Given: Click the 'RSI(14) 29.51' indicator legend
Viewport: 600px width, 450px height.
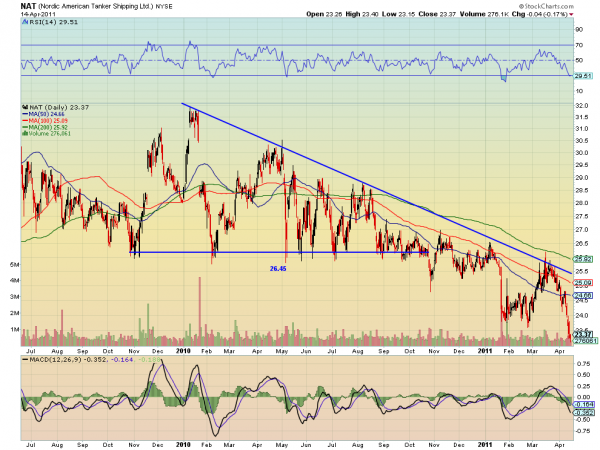Looking at the screenshot, I should [50, 22].
